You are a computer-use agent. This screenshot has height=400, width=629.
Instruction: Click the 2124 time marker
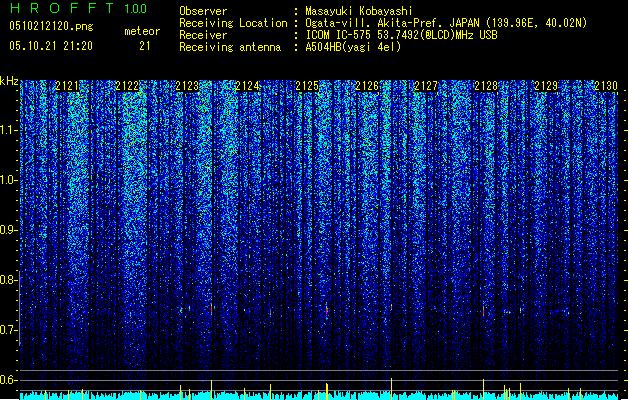247,86
